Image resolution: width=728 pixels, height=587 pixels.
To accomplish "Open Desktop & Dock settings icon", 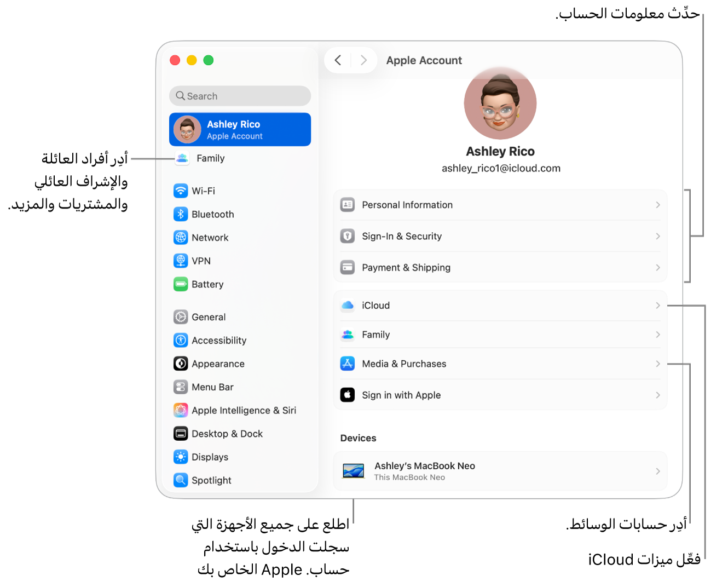I will pyautogui.click(x=181, y=433).
